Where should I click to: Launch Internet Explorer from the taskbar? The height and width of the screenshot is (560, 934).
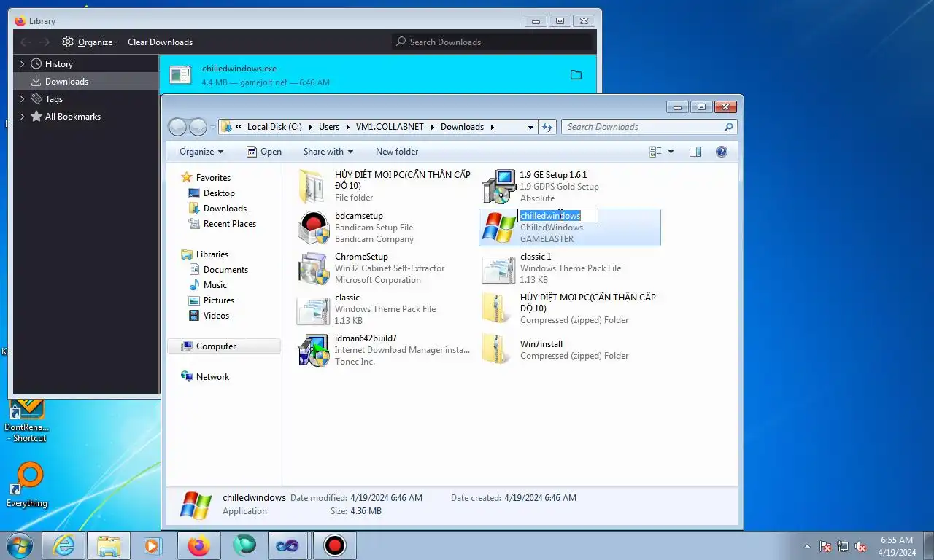(64, 545)
